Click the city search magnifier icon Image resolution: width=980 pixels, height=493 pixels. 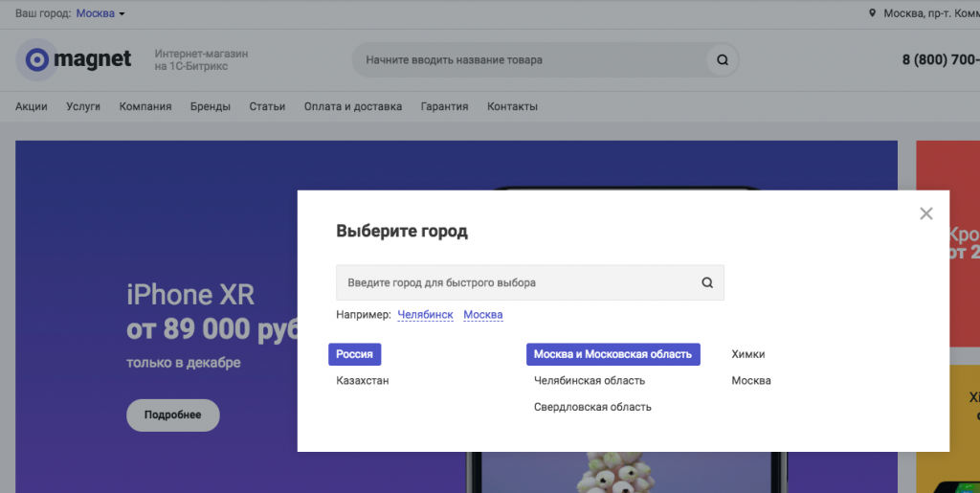point(707,282)
